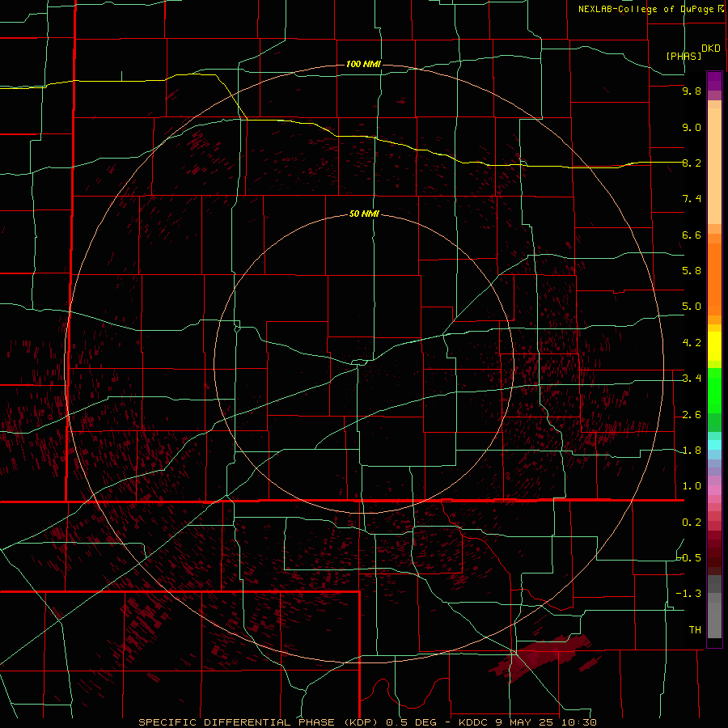Screen dimensions: 728x728
Task: Click the 9.8 scale value
Action: click(692, 91)
